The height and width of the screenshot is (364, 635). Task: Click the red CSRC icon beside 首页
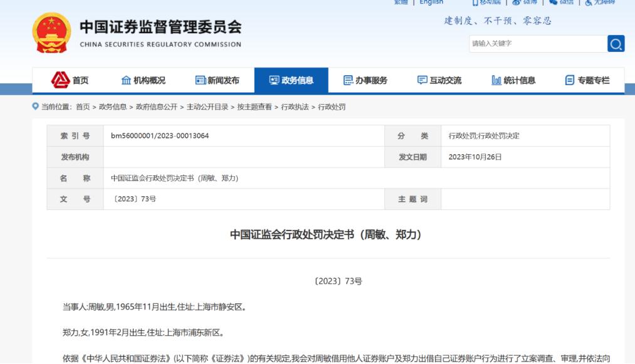60,80
